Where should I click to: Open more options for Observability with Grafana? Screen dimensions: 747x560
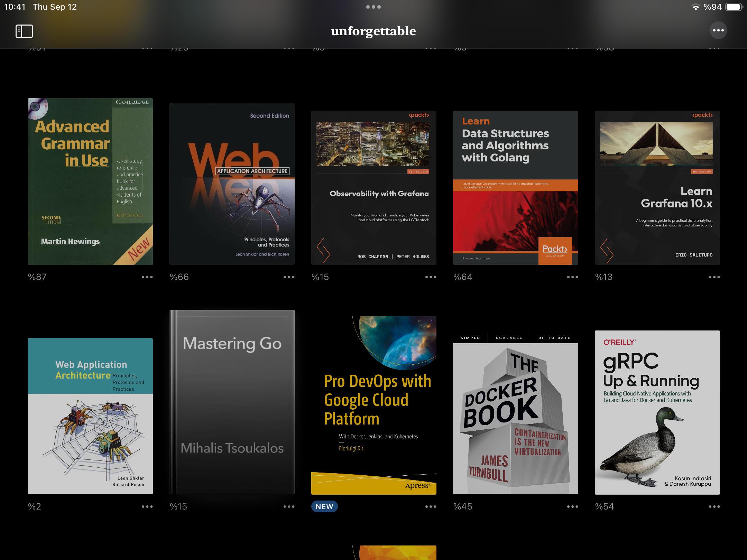[431, 277]
